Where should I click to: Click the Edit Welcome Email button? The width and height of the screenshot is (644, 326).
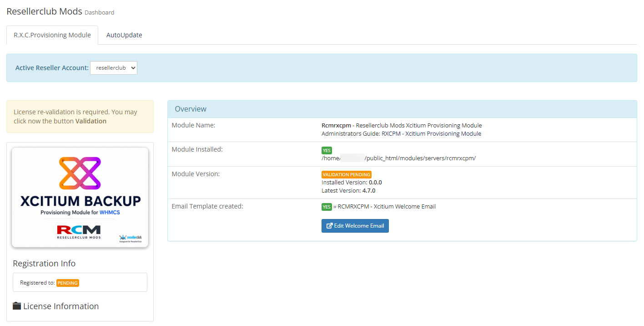355,226
